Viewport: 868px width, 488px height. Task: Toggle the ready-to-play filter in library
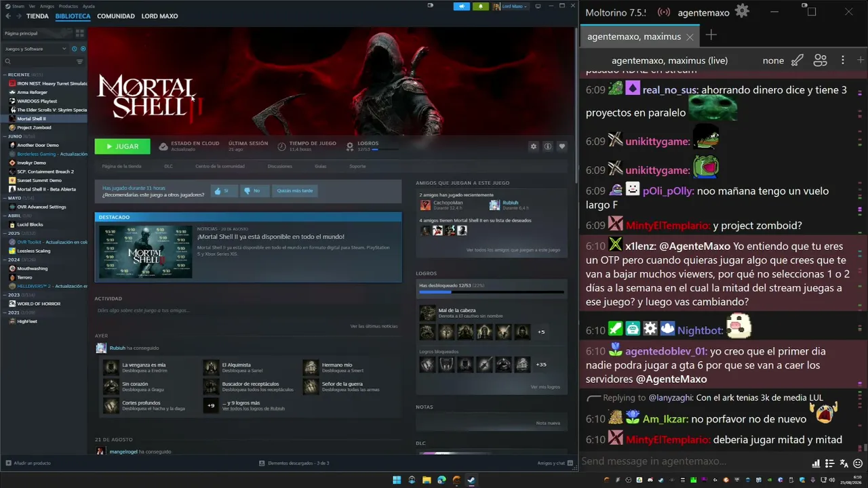(x=83, y=49)
